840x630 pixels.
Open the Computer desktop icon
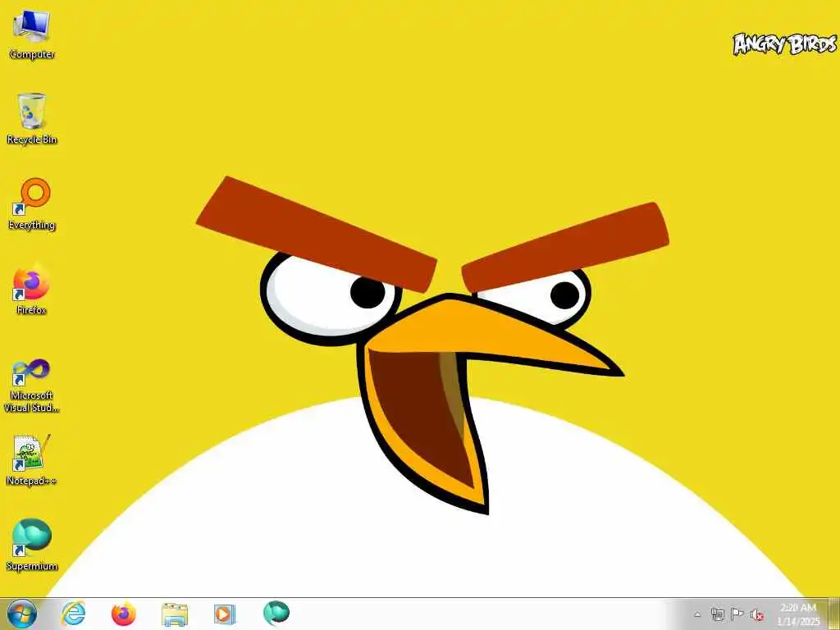click(32, 34)
